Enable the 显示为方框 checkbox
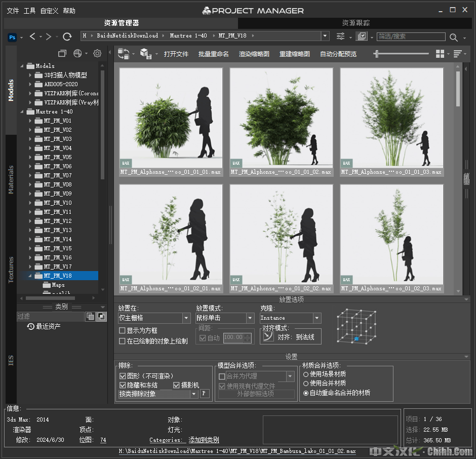The height and width of the screenshot is (459, 476). coord(122,331)
